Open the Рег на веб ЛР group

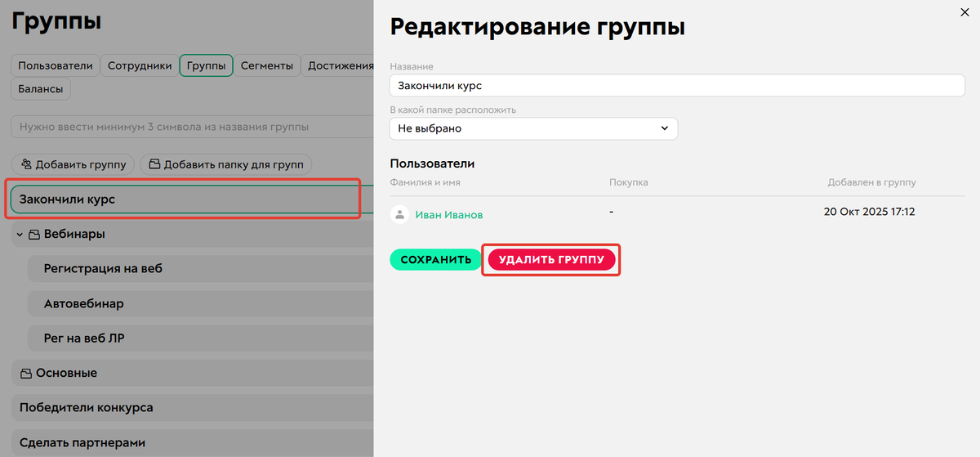[x=200, y=338]
